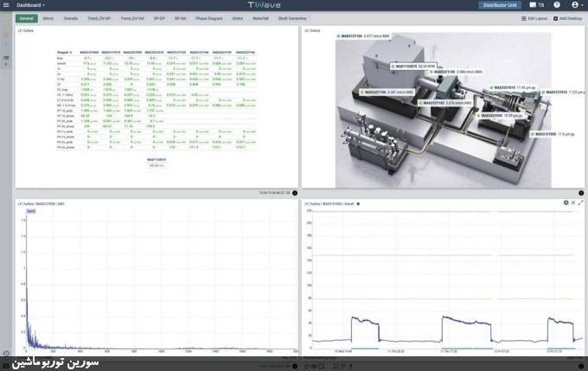588x371 pixels.
Task: Open the user account menu
Action: click(576, 5)
